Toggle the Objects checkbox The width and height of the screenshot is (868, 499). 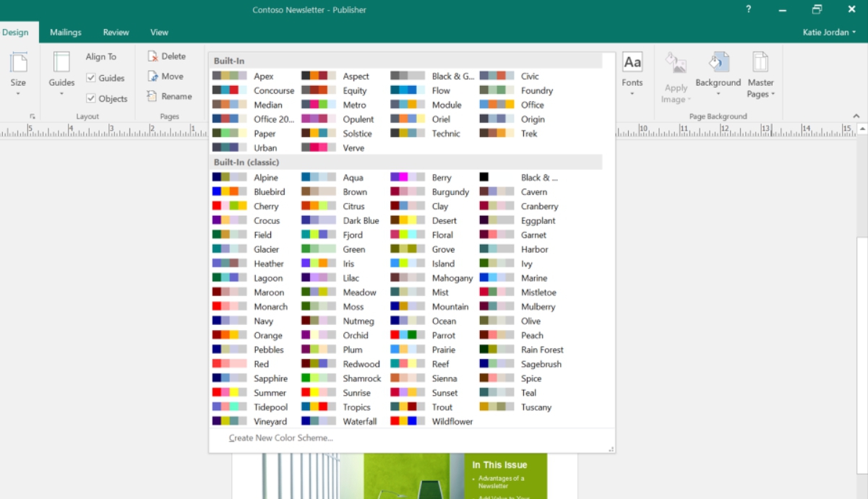pyautogui.click(x=91, y=99)
